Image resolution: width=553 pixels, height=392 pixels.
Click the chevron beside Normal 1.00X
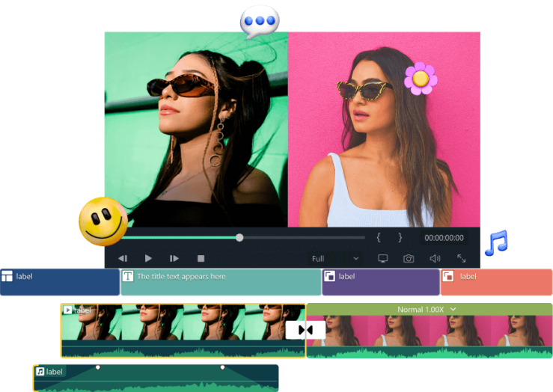[453, 309]
